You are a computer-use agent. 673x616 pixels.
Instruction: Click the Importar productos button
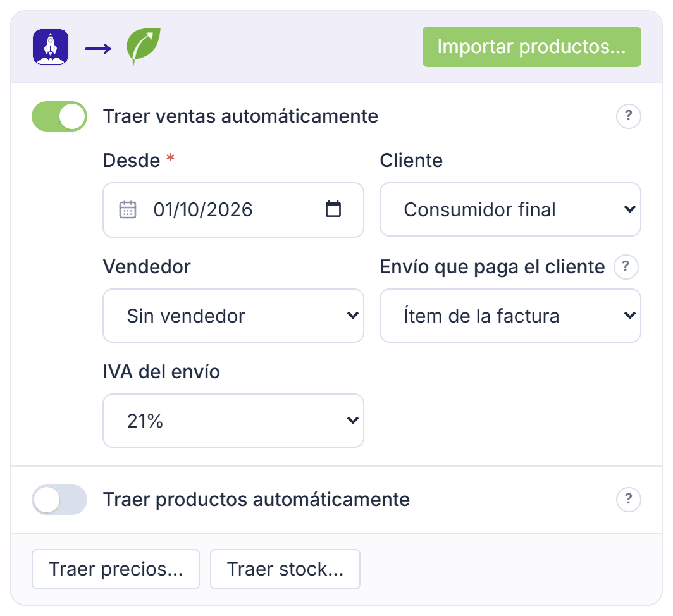[531, 47]
